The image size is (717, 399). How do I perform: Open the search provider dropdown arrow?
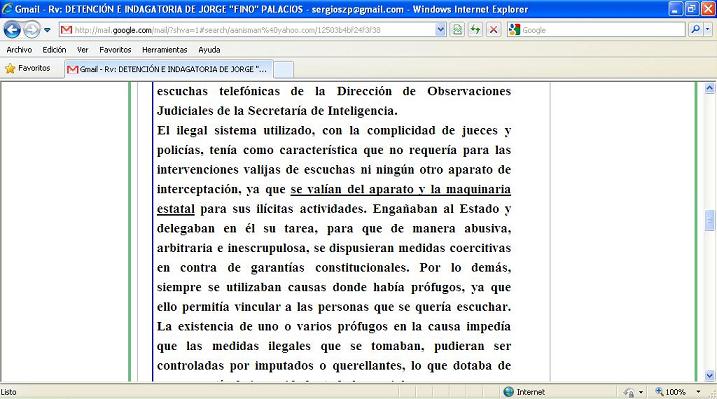708,30
